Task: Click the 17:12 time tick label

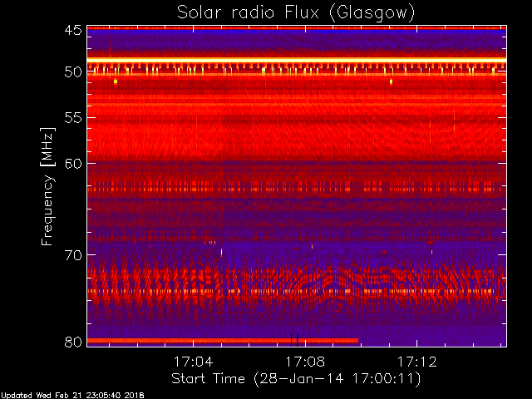Action: pyautogui.click(x=416, y=362)
